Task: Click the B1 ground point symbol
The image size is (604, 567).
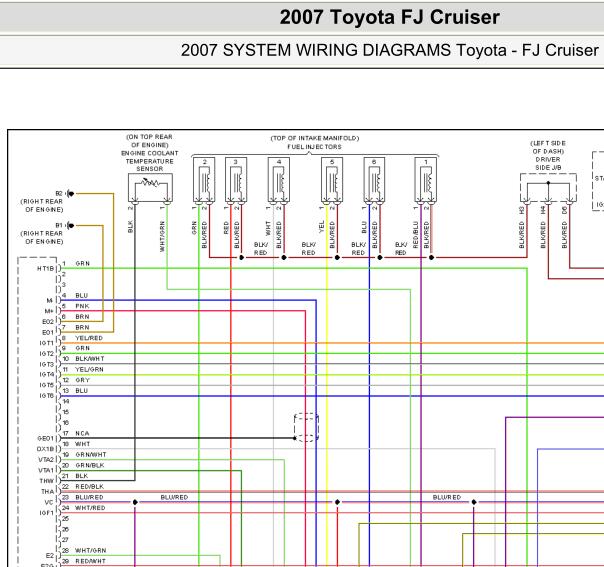Action: click(70, 225)
